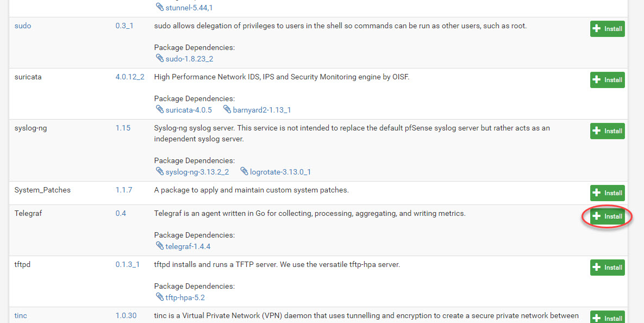Open Telegraf version 0.4 link

(121, 214)
